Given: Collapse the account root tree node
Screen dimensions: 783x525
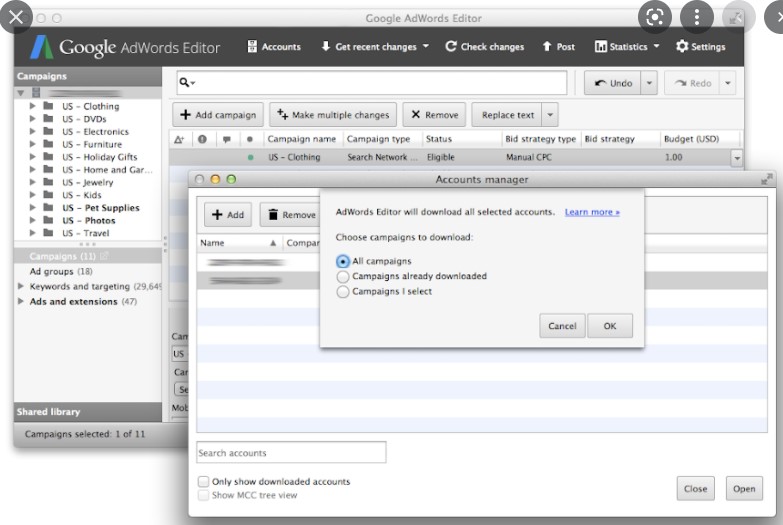Looking at the screenshot, I should [x=20, y=93].
